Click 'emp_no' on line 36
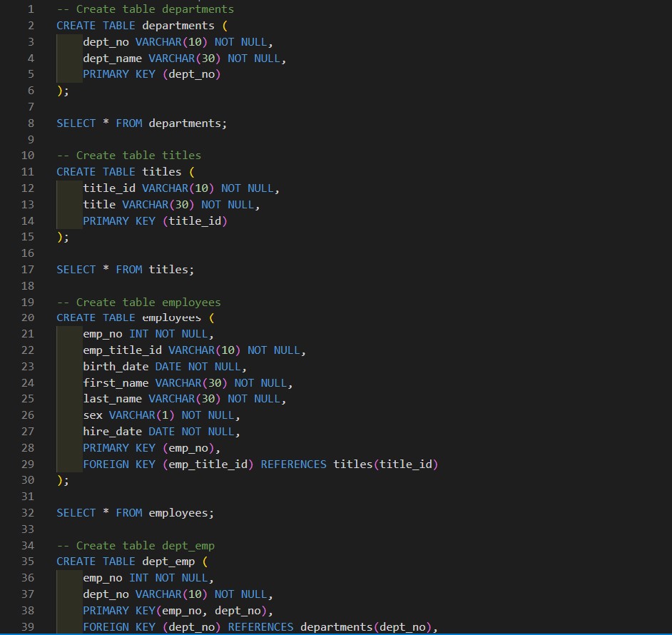The width and height of the screenshot is (672, 635). point(103,578)
